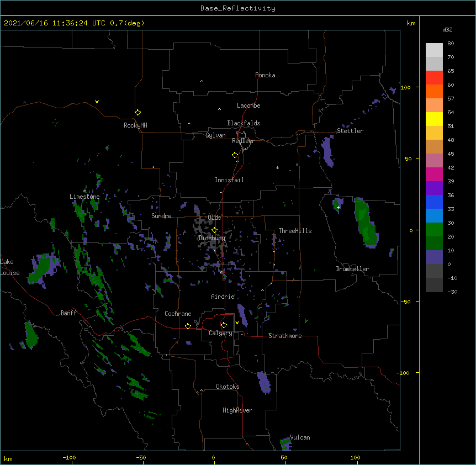
Task: Click the RedDeer city label
Action: coord(243,141)
